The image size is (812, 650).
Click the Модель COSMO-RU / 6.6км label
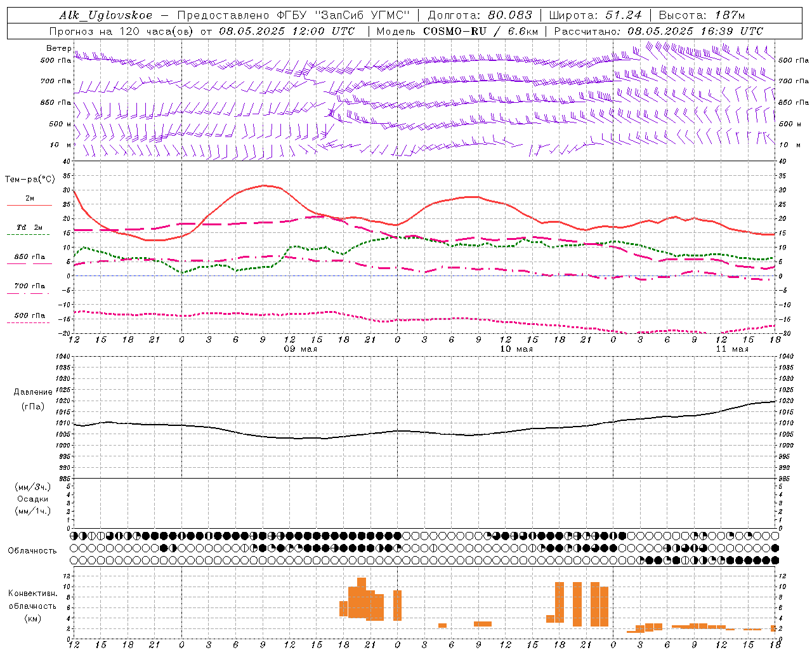click(457, 31)
